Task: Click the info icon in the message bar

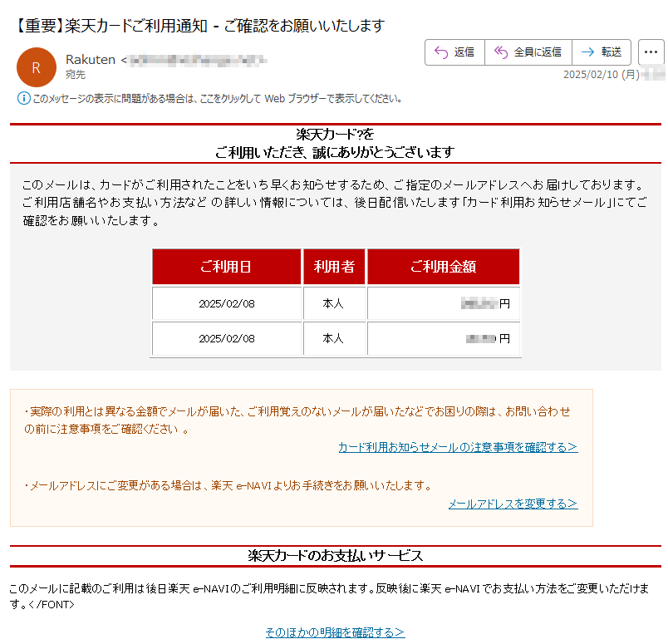Action: click(23, 98)
